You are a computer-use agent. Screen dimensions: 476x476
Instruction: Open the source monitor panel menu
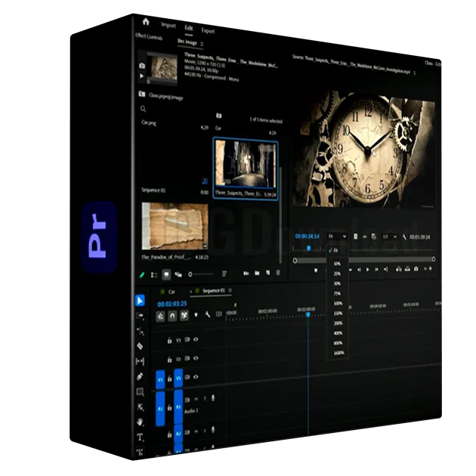pos(414,73)
